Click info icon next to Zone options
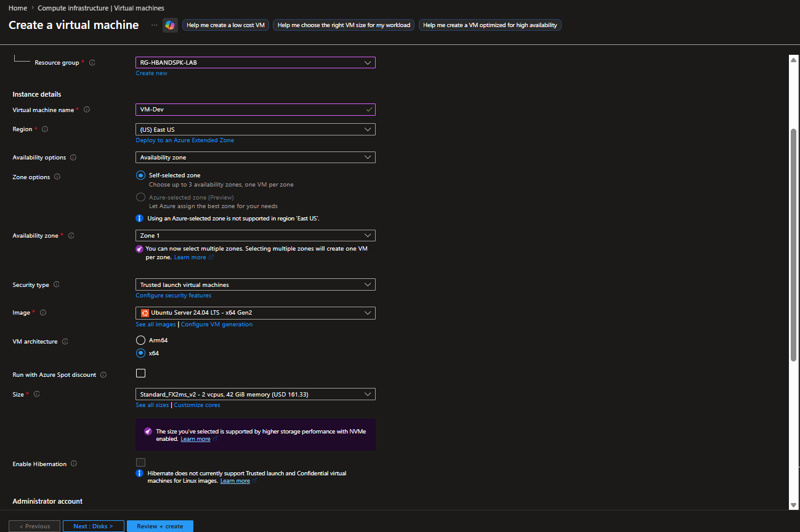This screenshot has height=532, width=800. [57, 177]
